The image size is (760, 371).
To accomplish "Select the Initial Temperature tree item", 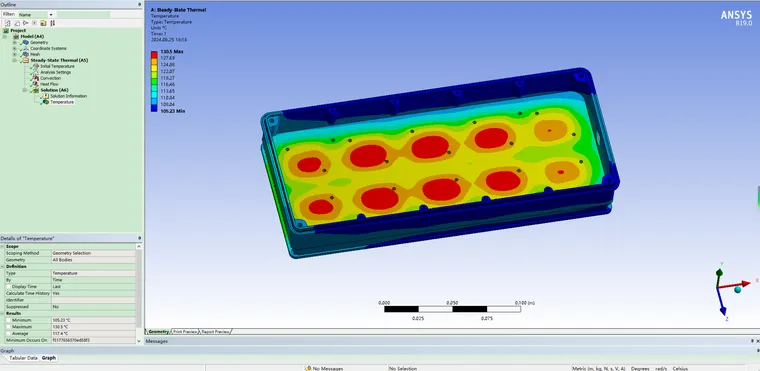I will click(57, 66).
